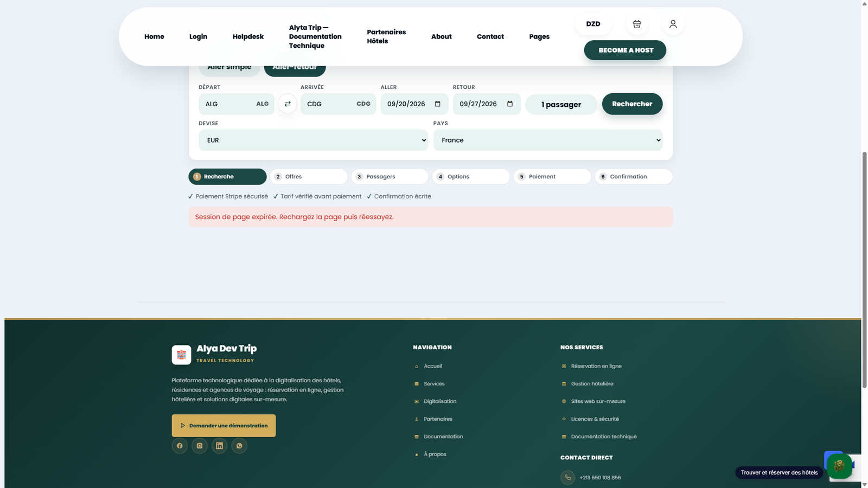Open the DZD currency selector
Image resolution: width=868 pixels, height=488 pixels.
593,24
